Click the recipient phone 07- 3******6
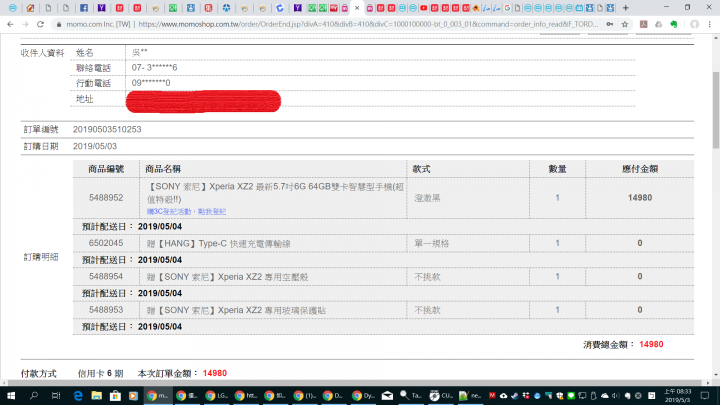 (154, 68)
